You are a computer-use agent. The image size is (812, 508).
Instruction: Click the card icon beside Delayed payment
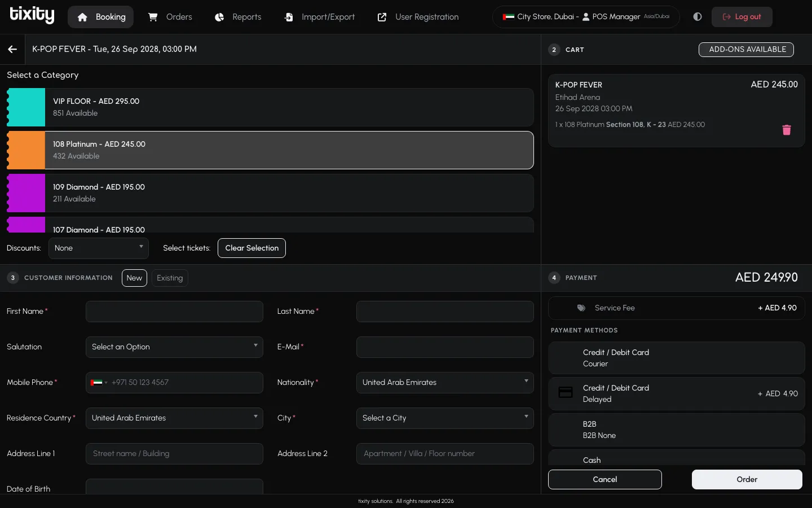(x=566, y=392)
